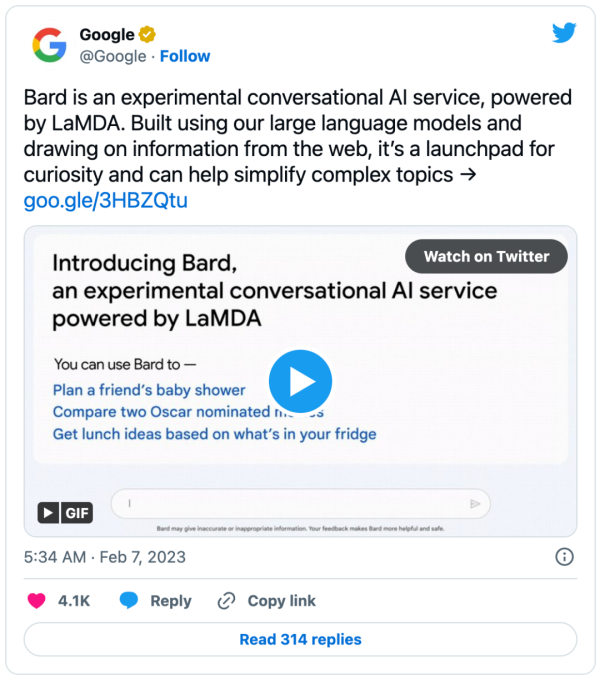Click the Bard prompt input field

pyautogui.click(x=300, y=504)
